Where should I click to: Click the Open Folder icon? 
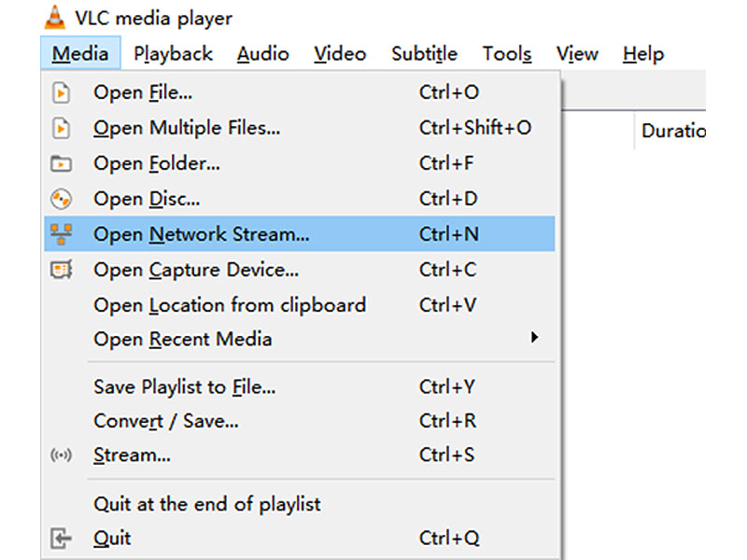[63, 163]
